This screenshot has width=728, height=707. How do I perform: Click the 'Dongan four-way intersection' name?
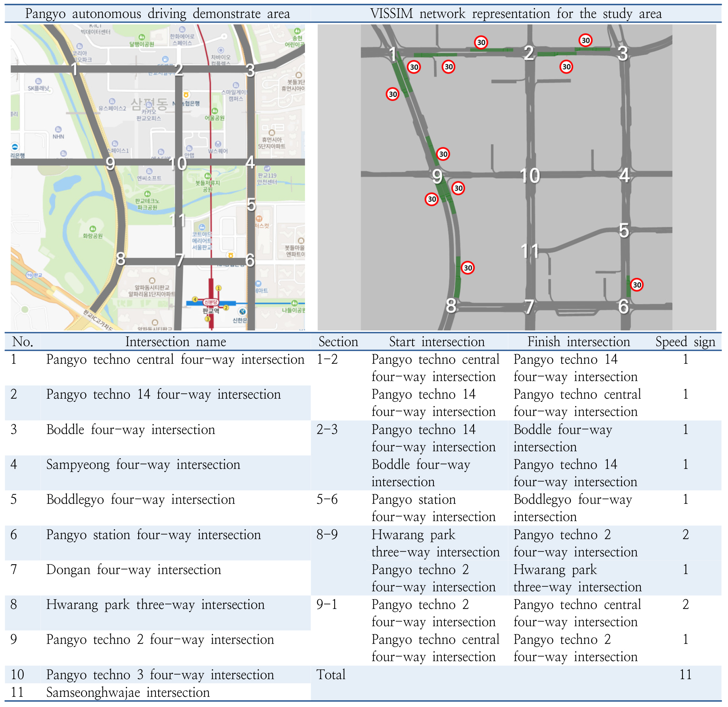[x=134, y=570]
